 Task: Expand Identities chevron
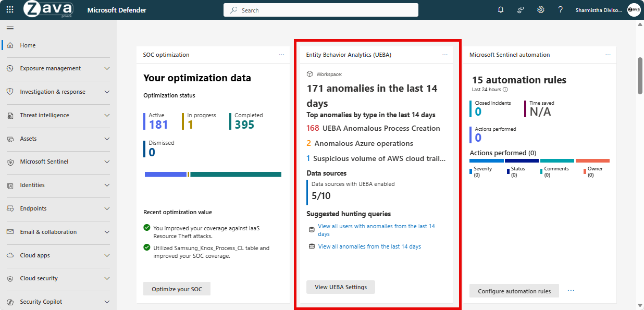point(107,185)
